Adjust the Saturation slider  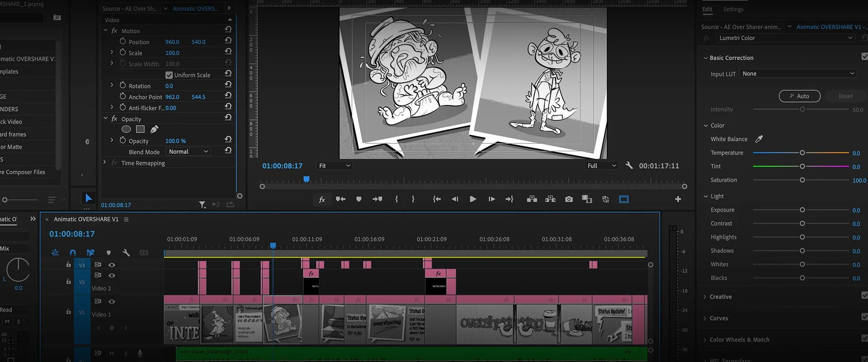coord(802,180)
